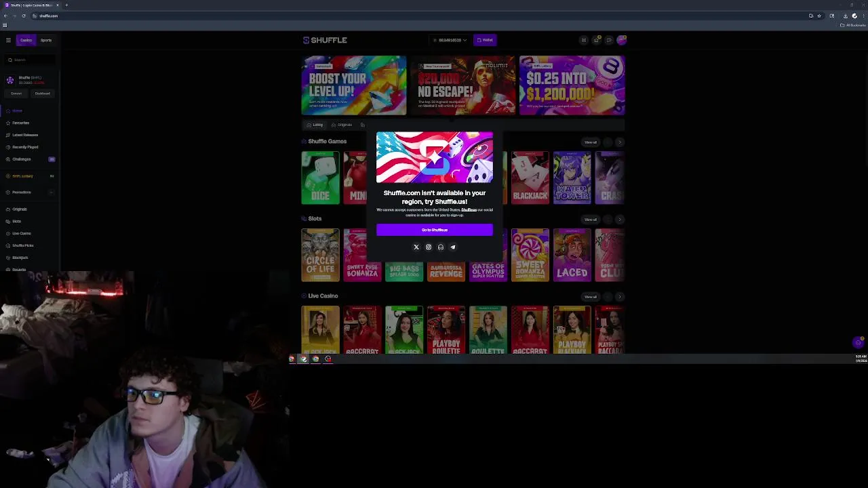Select the Originals category tab

(342, 125)
